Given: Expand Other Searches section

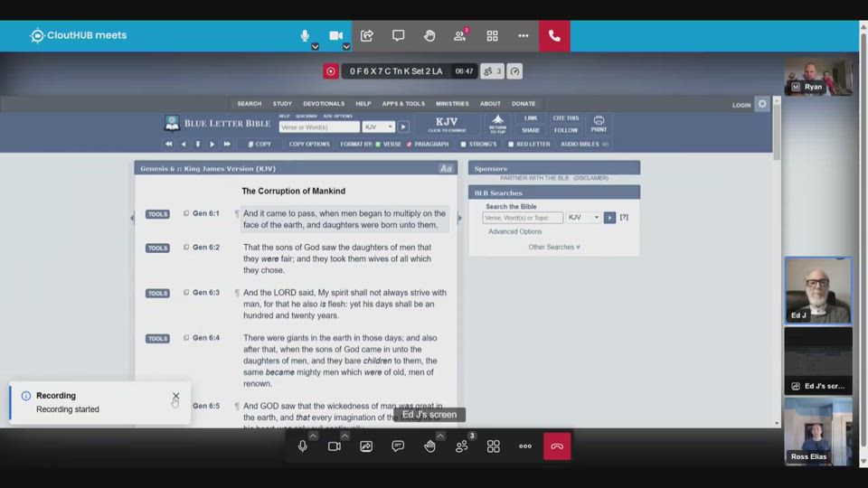Looking at the screenshot, I should click(x=553, y=247).
